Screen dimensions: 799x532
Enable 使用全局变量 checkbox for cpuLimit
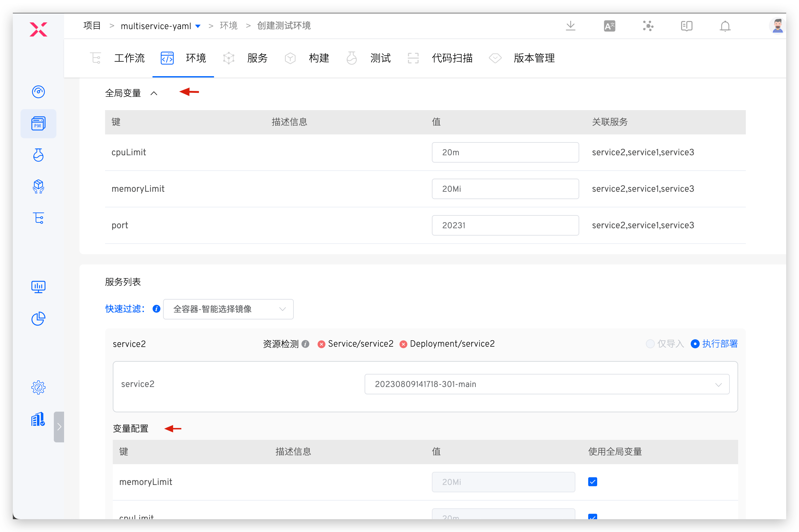592,517
